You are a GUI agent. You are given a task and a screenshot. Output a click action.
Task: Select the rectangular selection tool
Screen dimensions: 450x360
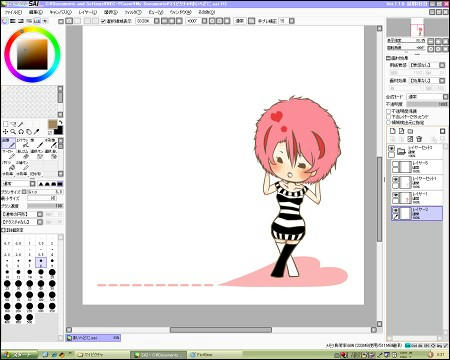click(x=6, y=124)
